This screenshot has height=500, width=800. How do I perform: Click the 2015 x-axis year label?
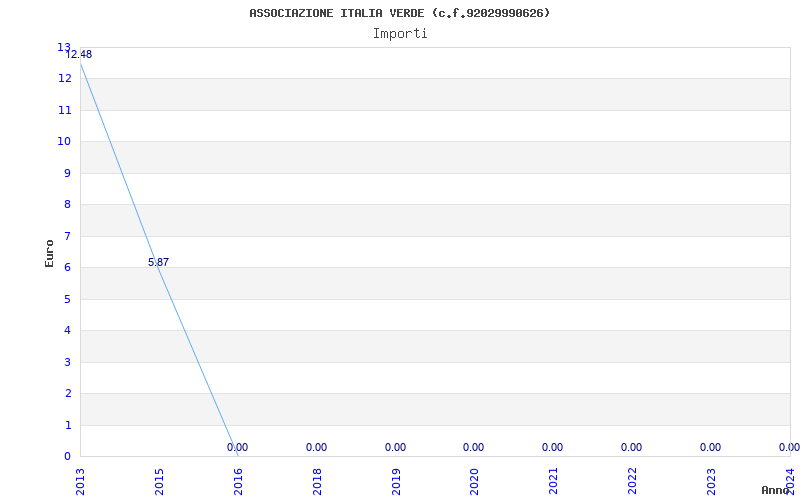[159, 482]
